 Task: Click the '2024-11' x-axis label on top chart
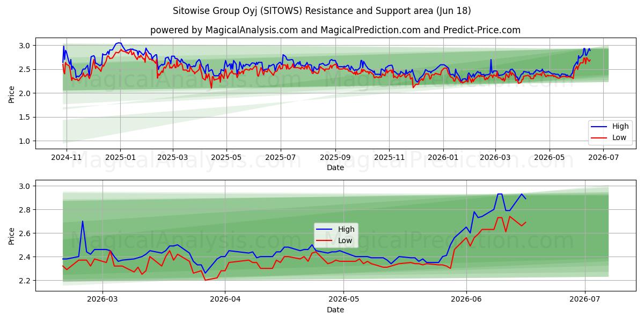pyautogui.click(x=67, y=158)
